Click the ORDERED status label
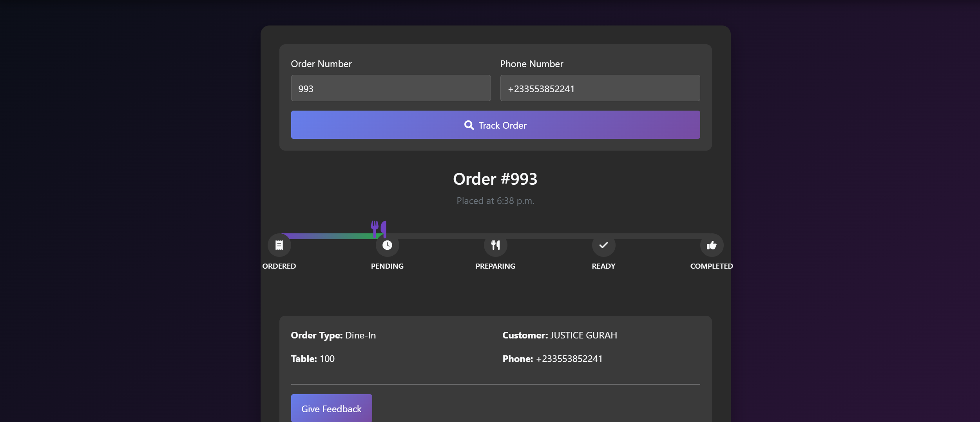Screen dimensions: 980x422 point(279,266)
